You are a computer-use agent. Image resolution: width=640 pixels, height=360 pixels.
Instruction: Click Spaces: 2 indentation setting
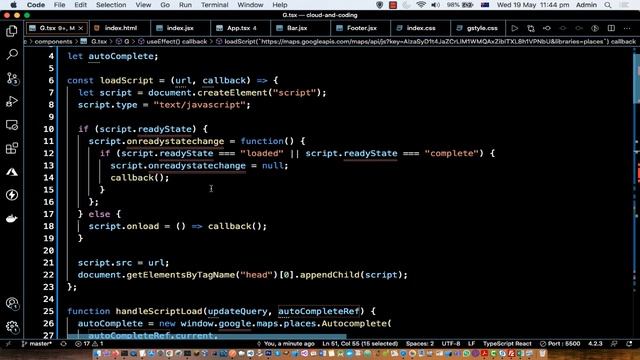[x=420, y=344]
